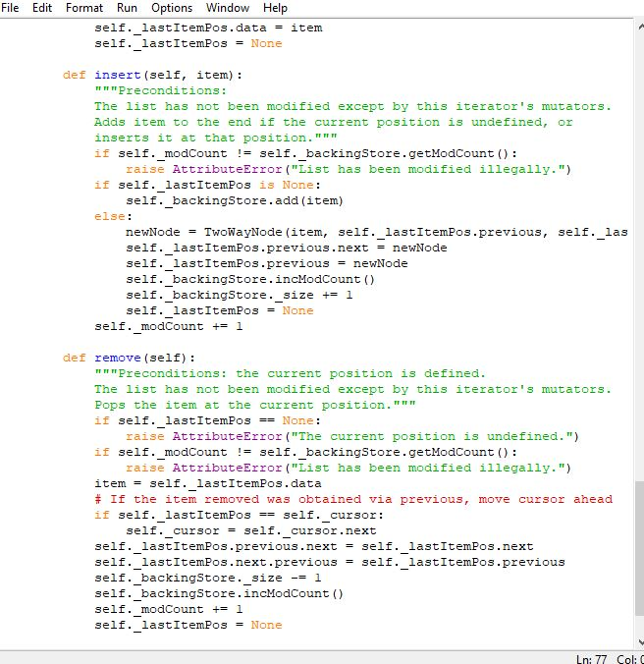Viewport: 644px width, 664px height.
Task: Open the Run menu
Action: tap(127, 8)
